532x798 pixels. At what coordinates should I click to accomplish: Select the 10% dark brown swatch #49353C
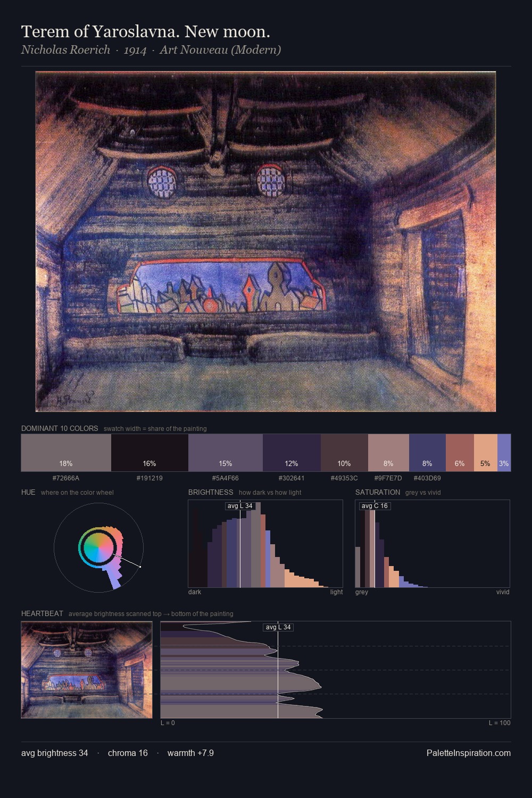coord(344,453)
